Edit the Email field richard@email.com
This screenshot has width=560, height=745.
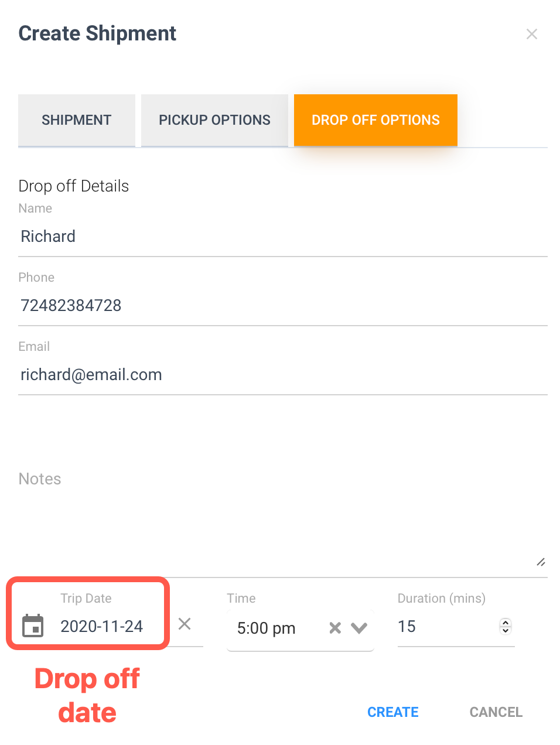tap(283, 375)
